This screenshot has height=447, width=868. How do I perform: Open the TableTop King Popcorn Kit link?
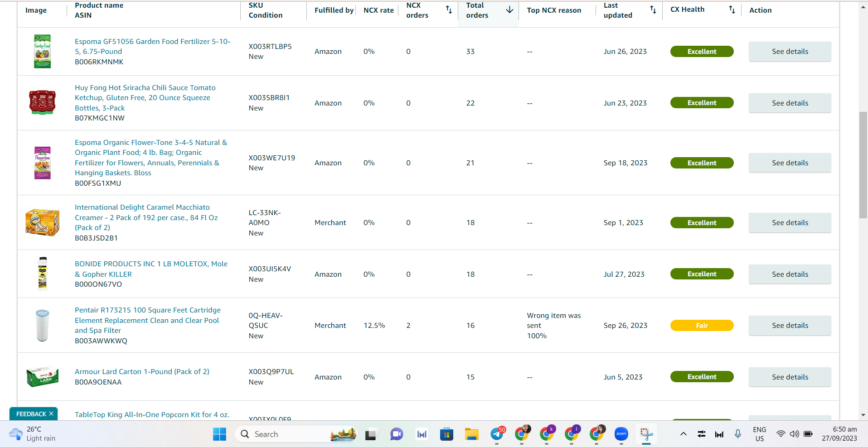152,414
